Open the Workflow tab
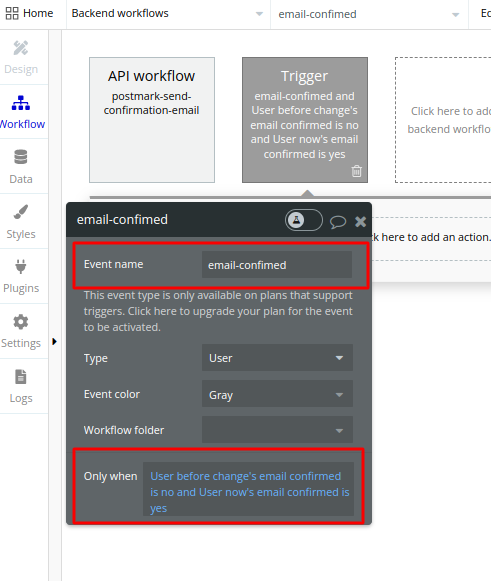 pyautogui.click(x=22, y=112)
